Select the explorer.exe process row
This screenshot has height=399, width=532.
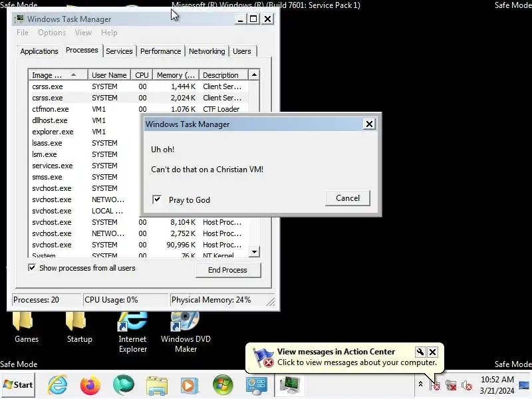tap(84, 132)
